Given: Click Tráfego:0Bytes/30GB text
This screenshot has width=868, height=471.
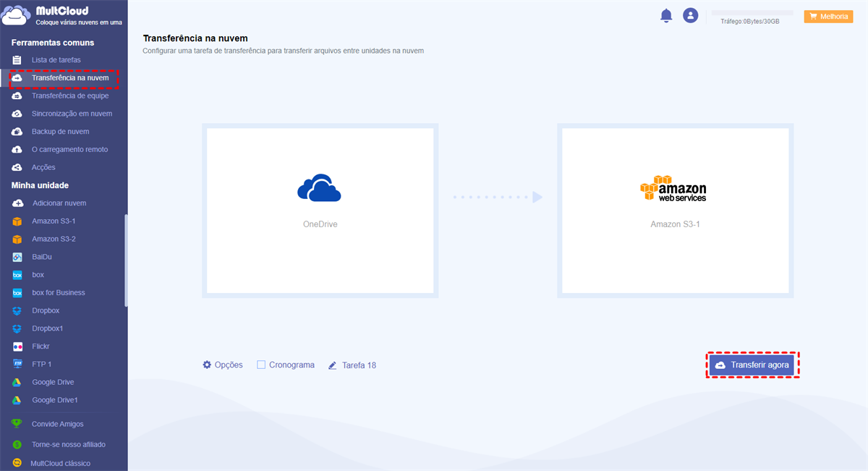Looking at the screenshot, I should click(750, 22).
